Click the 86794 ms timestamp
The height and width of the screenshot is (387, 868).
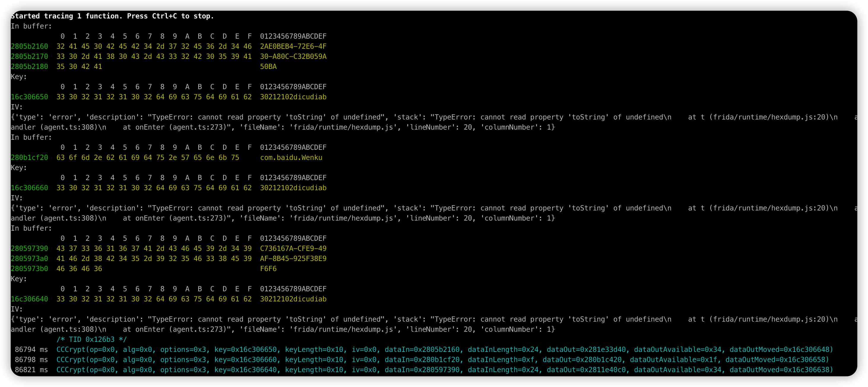point(31,350)
